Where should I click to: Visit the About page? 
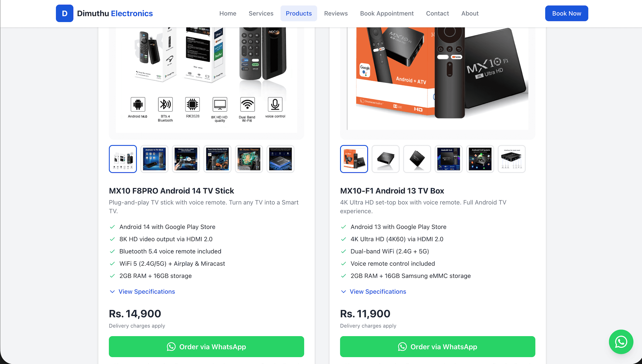(x=470, y=13)
